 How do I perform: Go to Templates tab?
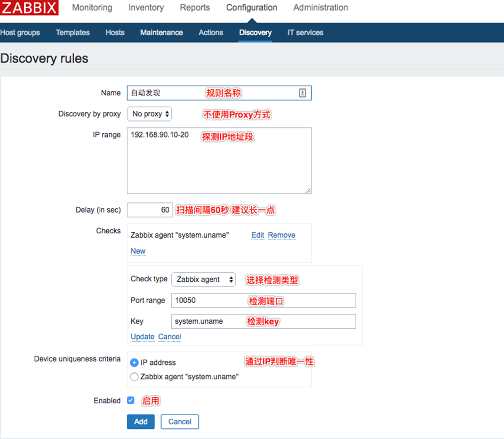[x=73, y=32]
